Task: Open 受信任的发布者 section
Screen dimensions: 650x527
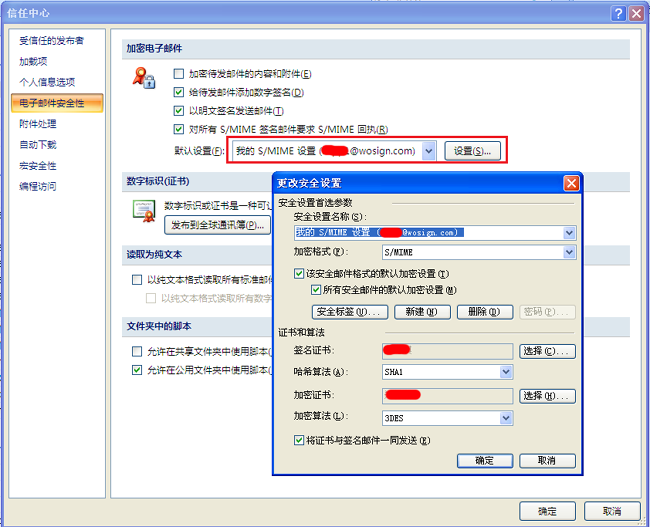Action: pyautogui.click(x=51, y=41)
